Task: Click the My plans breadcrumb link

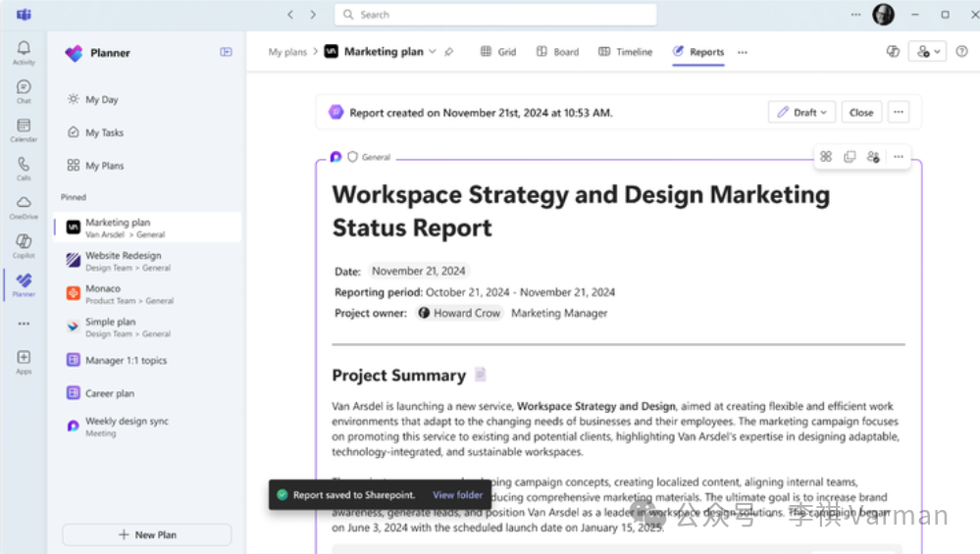Action: pyautogui.click(x=287, y=52)
